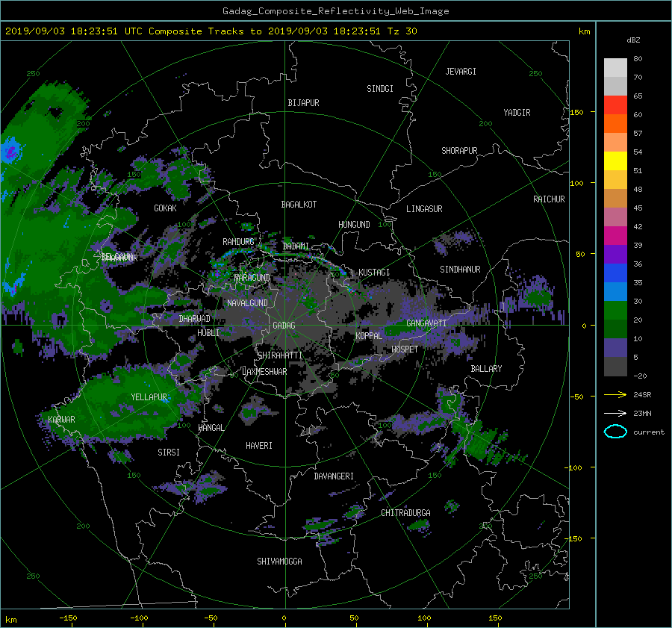Image resolution: width=672 pixels, height=628 pixels.
Task: Click the JEVARGI city label
Action: 461,72
